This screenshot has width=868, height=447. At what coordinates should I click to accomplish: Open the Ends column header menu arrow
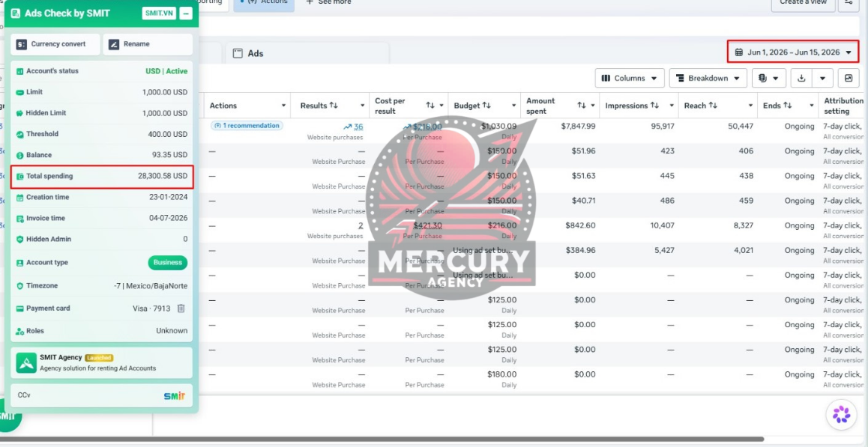click(812, 106)
